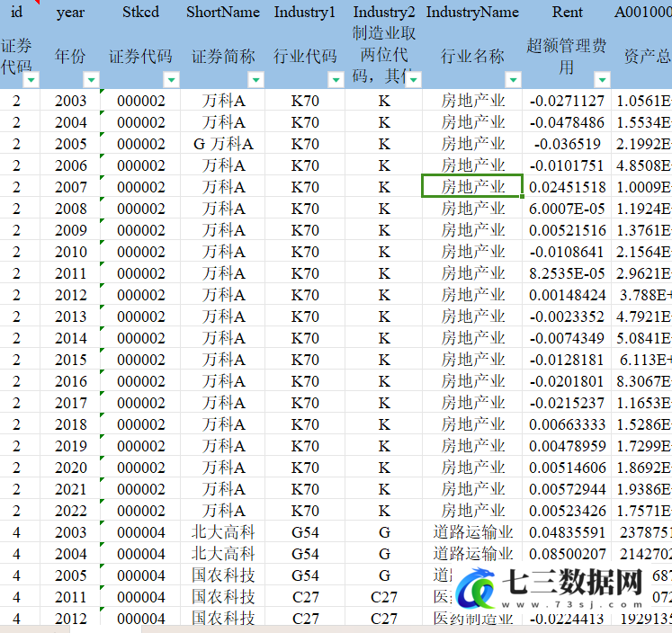The image size is (672, 633).
Task: Select Industry2 'K' cell in 2019 row
Action: coord(384,446)
